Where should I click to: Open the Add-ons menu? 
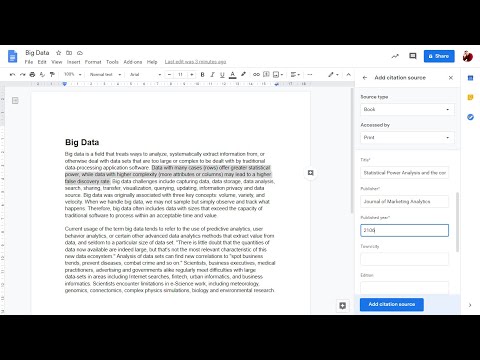tap(133, 62)
